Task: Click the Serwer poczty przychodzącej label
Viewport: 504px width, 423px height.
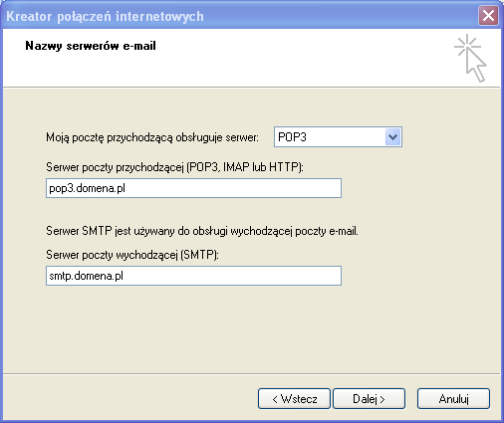Action: tap(174, 167)
